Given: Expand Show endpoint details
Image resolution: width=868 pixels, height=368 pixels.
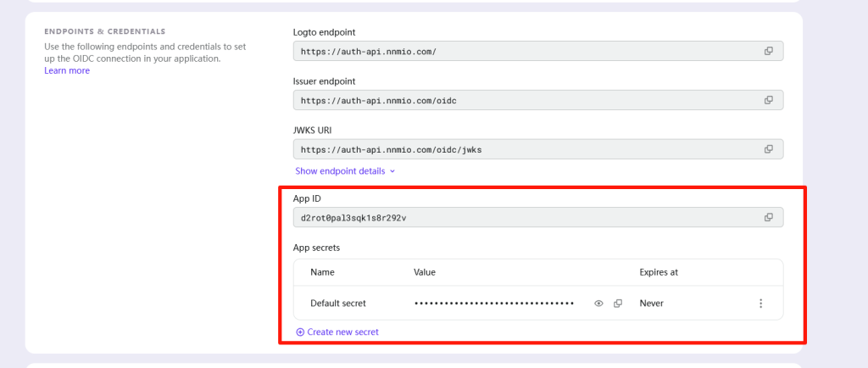Looking at the screenshot, I should tap(345, 171).
